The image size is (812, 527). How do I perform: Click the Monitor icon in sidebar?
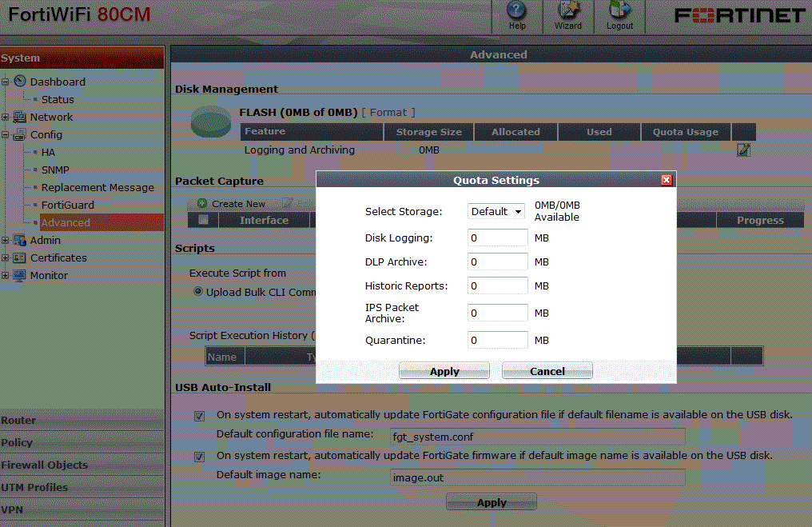coord(20,276)
